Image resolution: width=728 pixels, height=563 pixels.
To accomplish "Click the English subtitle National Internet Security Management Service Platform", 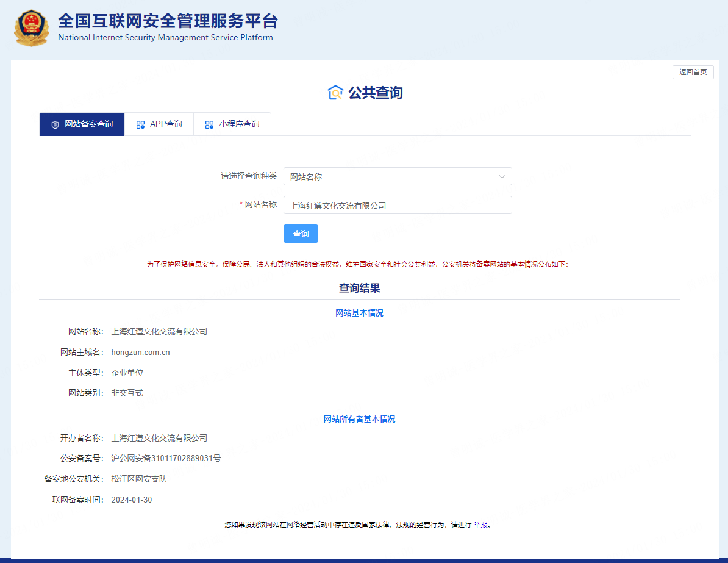I will 165,38.
